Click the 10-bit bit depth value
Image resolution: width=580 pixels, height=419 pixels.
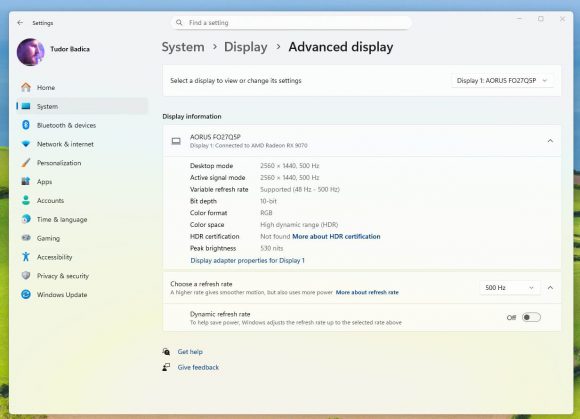click(x=268, y=201)
